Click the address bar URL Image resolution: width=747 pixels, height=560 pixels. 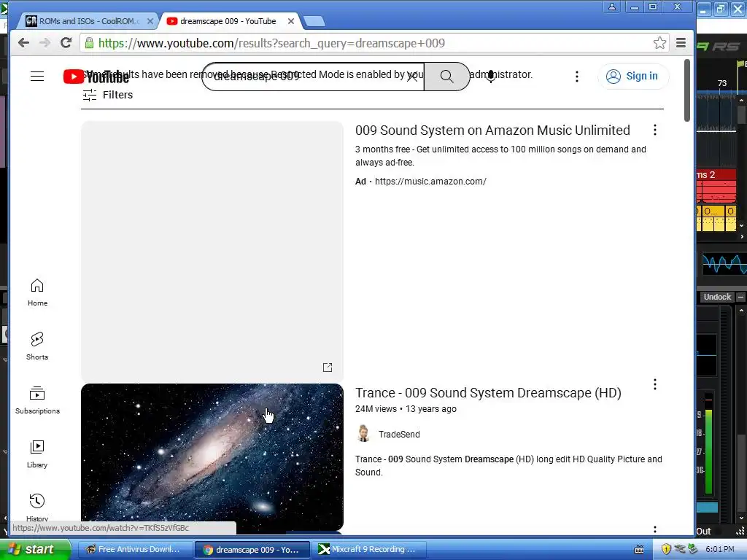click(271, 43)
